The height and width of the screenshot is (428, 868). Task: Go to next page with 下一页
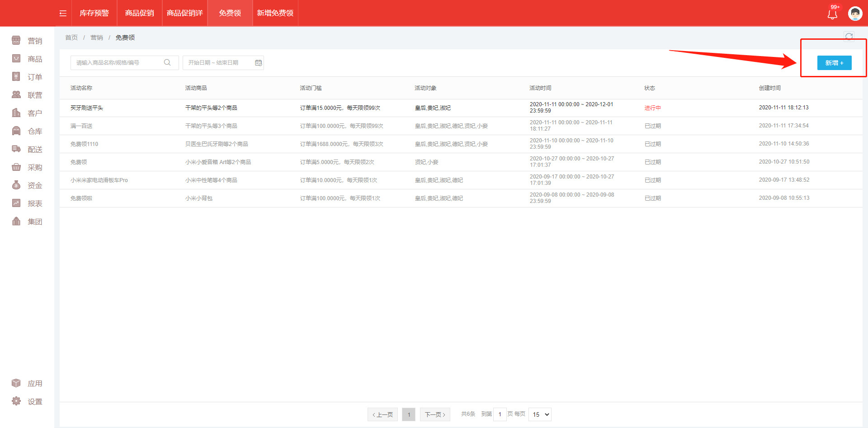tap(435, 414)
